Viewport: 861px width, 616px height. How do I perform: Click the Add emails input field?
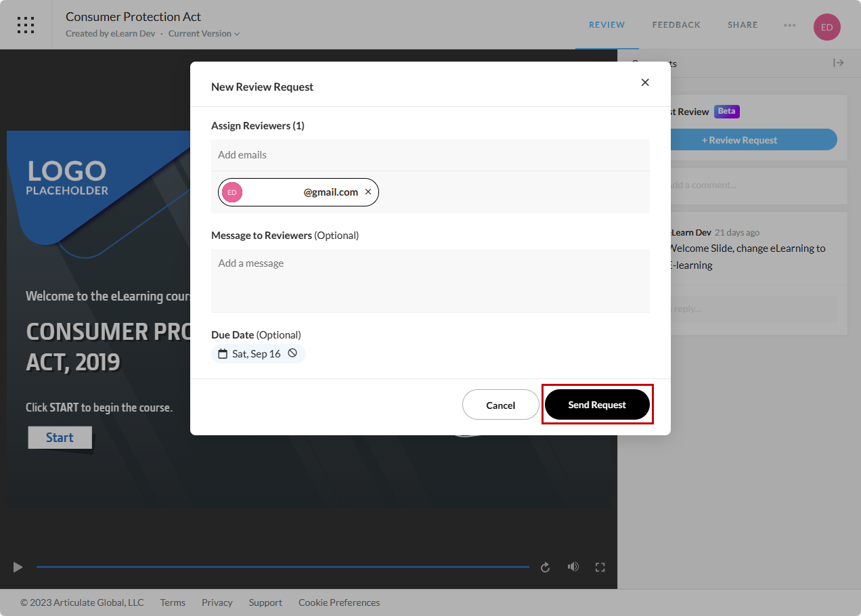tap(430, 155)
